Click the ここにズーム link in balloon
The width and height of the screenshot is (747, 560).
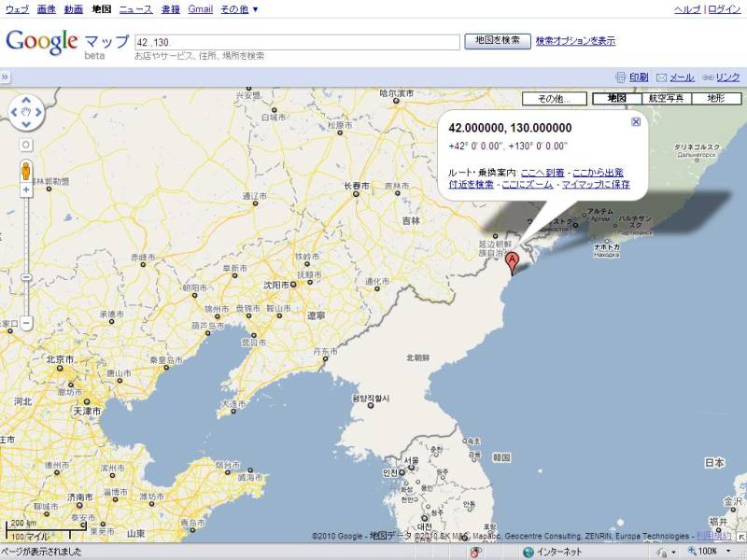527,185
